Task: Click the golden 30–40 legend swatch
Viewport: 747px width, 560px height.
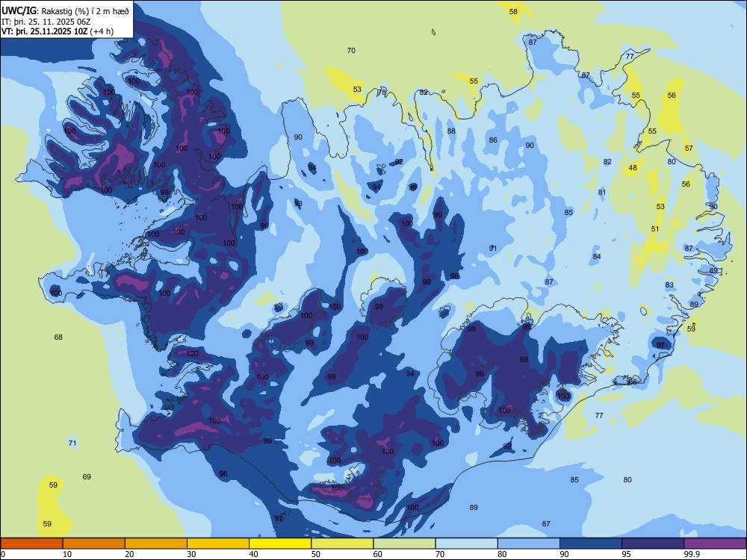Action: 218,544
